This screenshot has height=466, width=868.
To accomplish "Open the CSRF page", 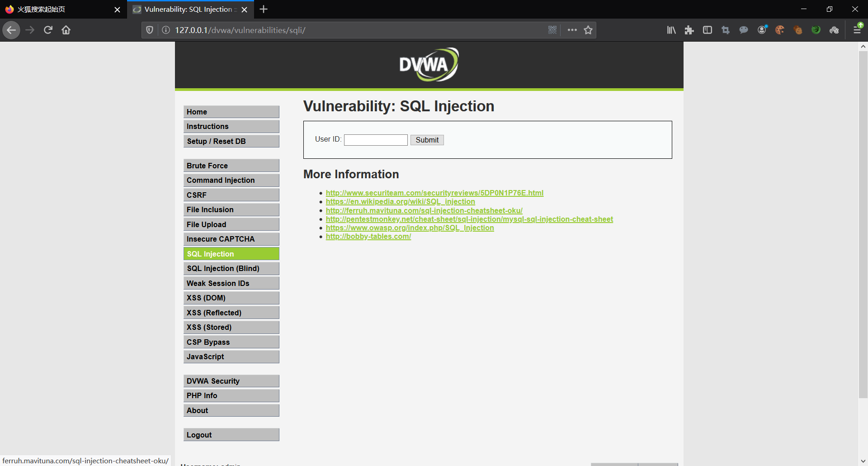I will 231,195.
